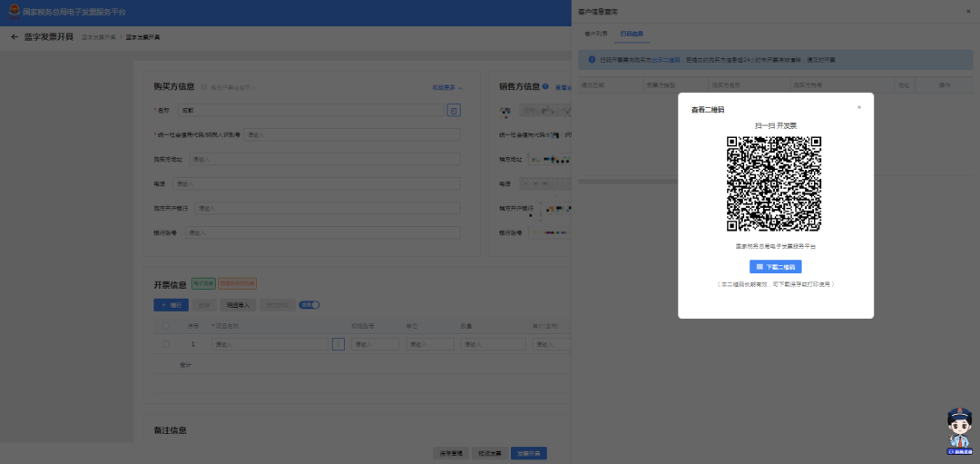
Task: Select the checkbox for item row 1
Action: click(164, 345)
